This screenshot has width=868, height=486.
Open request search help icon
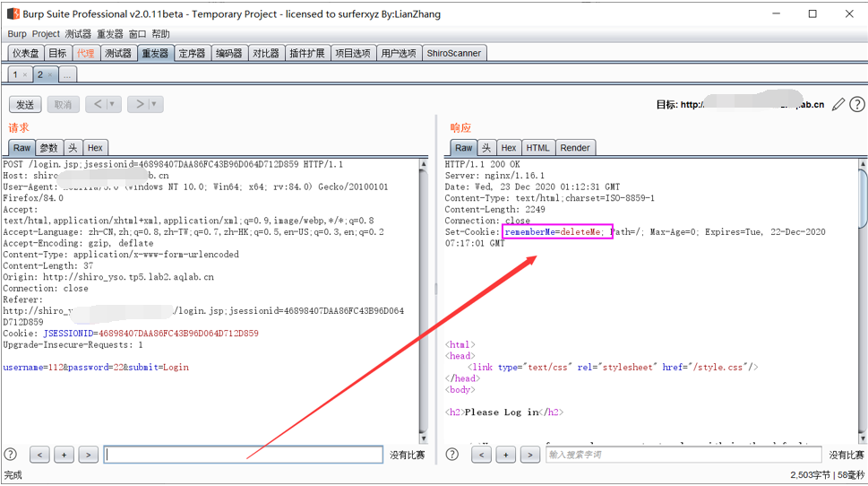11,455
